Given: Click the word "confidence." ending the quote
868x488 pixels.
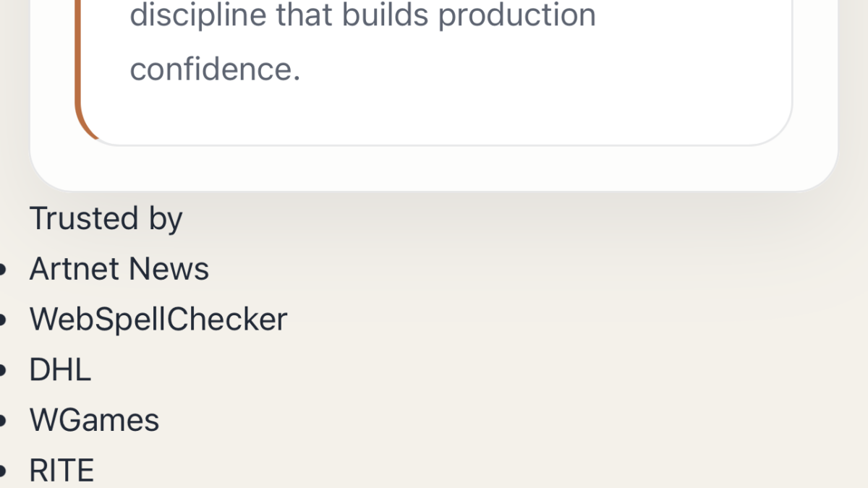Looking at the screenshot, I should tap(215, 69).
